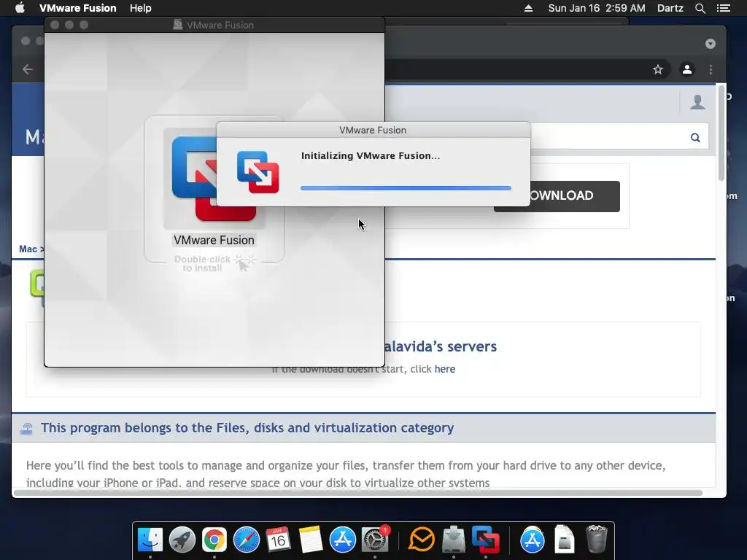Open the Dartz user menu
The height and width of the screenshot is (560, 747).
[670, 8]
